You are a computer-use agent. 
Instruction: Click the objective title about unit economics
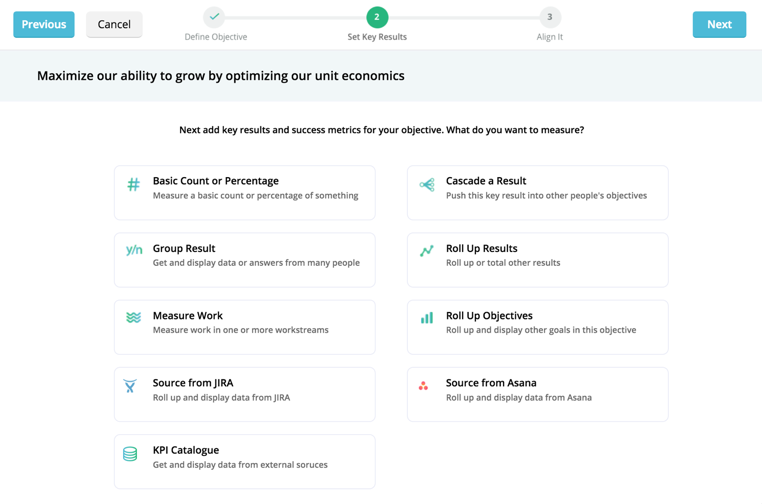(221, 76)
